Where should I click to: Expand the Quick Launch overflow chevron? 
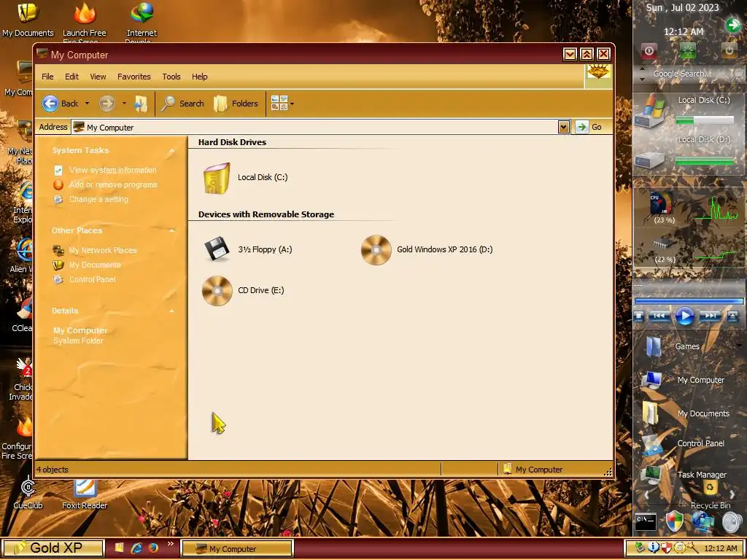(170, 544)
